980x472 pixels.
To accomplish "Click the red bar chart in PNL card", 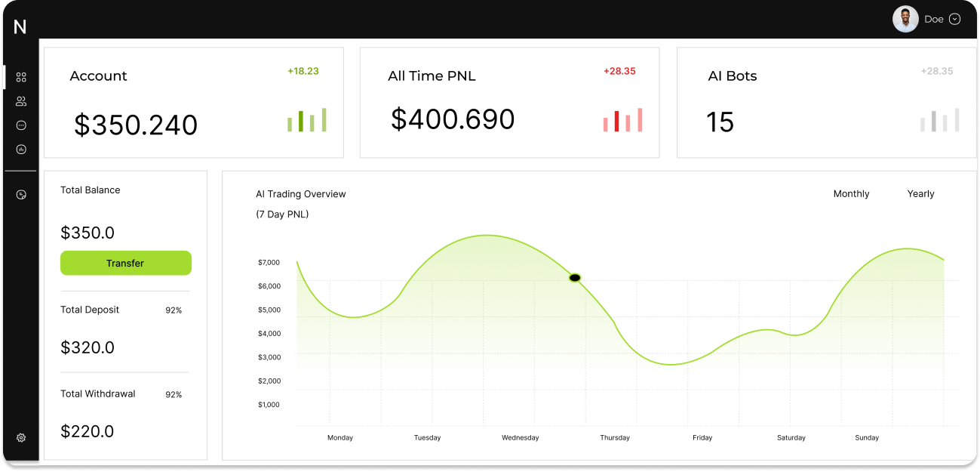I will click(x=622, y=120).
